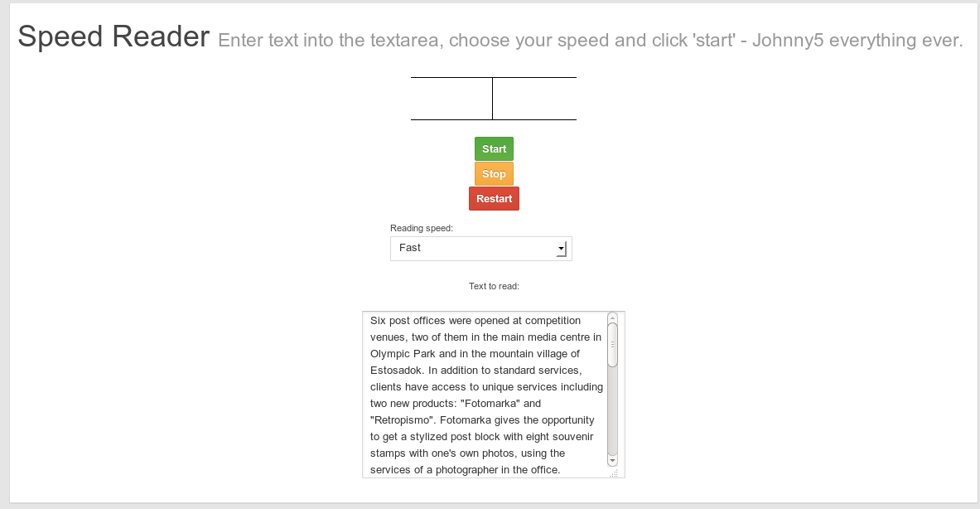
Task: Click the 'Reading speed:' label
Action: pyautogui.click(x=421, y=227)
